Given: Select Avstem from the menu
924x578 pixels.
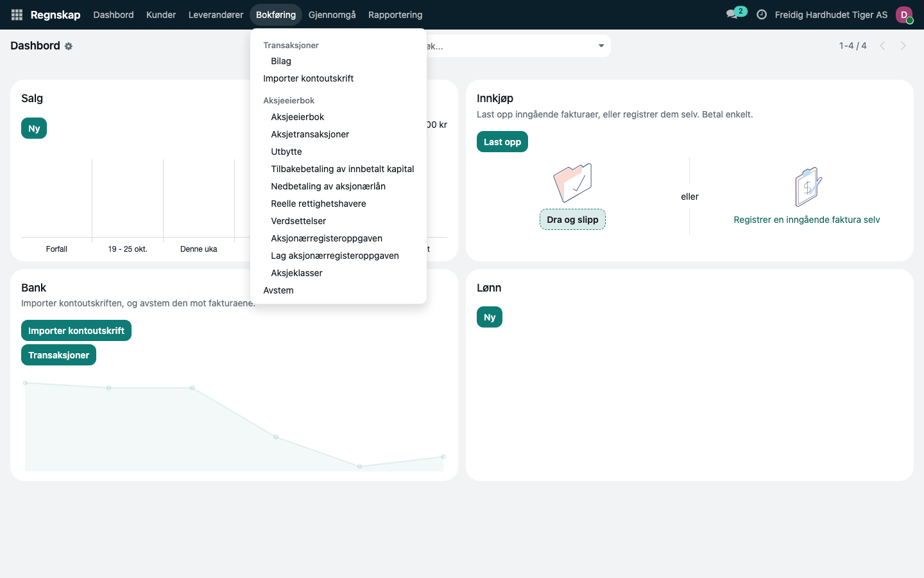Looking at the screenshot, I should click(x=339, y=290).
